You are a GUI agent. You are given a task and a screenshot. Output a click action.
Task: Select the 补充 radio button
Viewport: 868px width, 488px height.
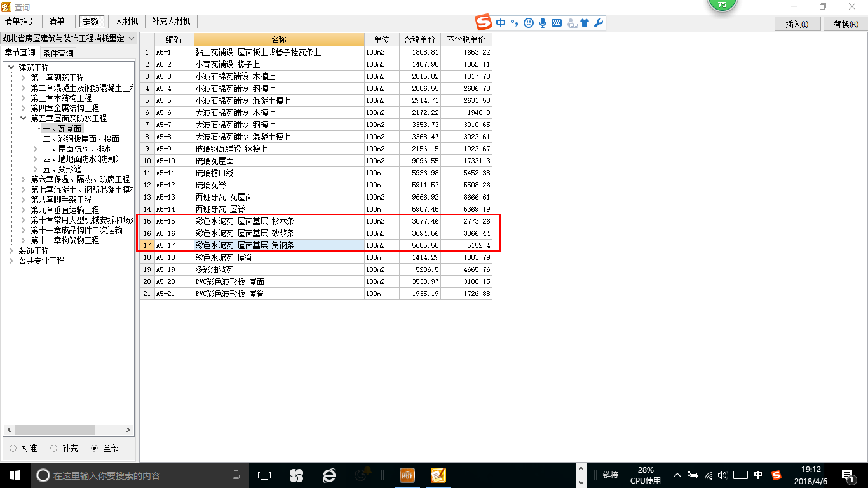point(54,448)
